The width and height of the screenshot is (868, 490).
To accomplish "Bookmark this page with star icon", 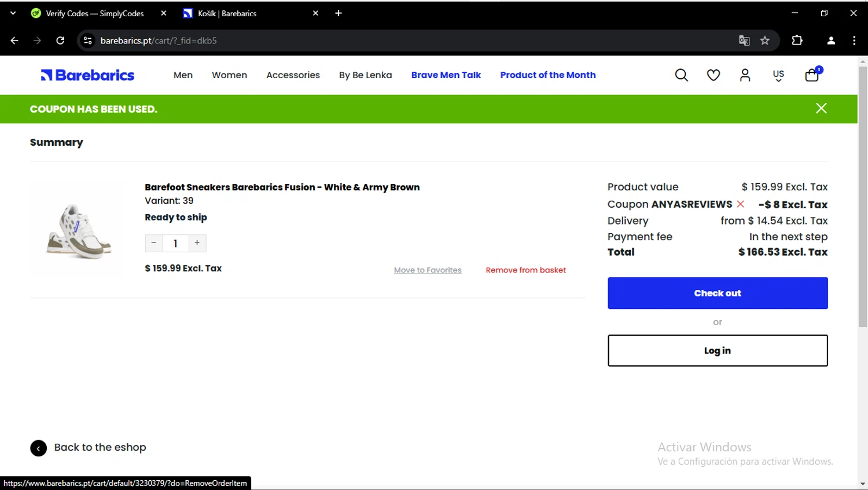I will pyautogui.click(x=765, y=40).
